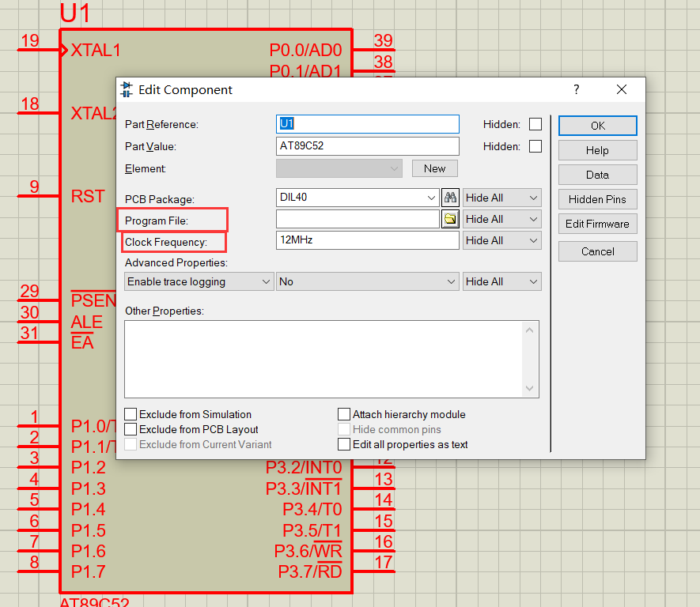Viewport: 700px width, 607px height.
Task: Click P0.0/AD0 pin label
Action: (306, 51)
